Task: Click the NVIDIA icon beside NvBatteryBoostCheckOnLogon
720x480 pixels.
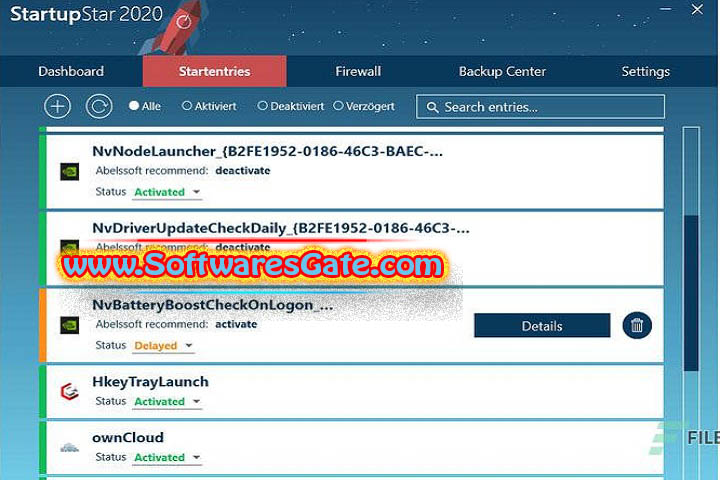Action: (x=70, y=325)
